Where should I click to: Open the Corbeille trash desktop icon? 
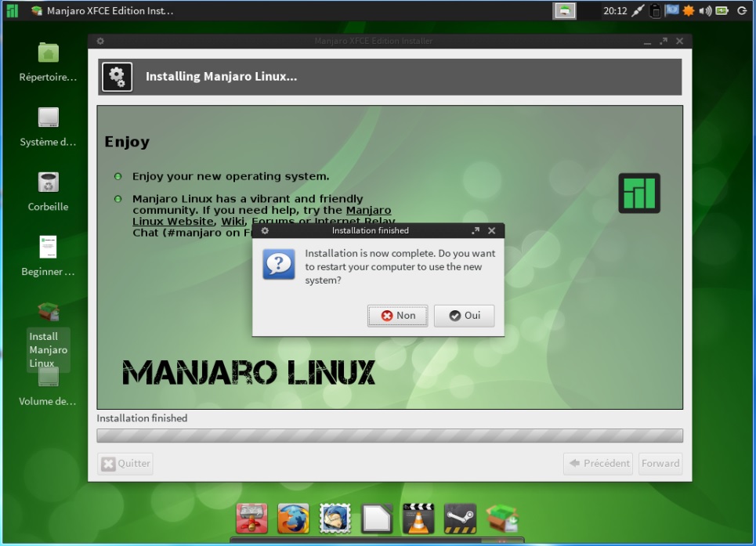(49, 183)
